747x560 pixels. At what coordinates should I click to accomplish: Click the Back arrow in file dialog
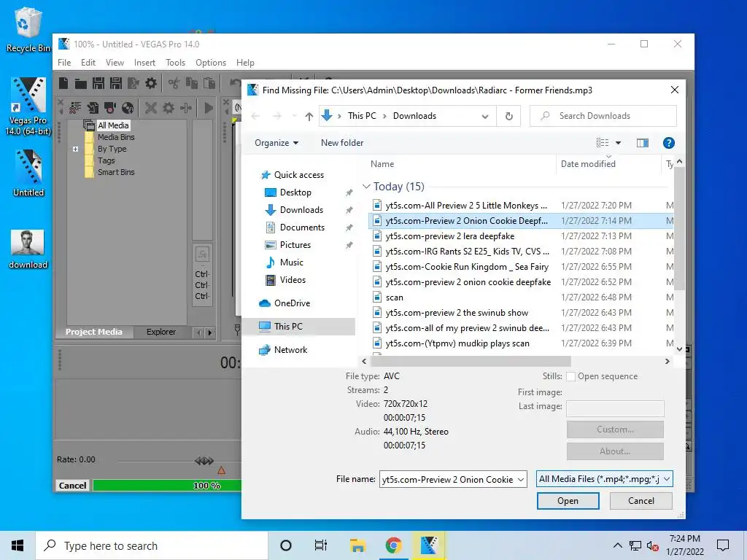click(255, 116)
